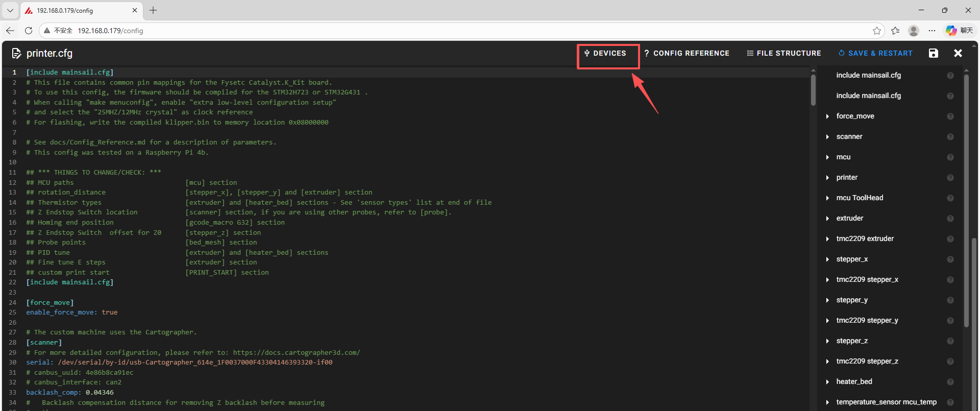Click the '[force_move]' line in the editor
The image size is (980, 411).
tap(50, 303)
